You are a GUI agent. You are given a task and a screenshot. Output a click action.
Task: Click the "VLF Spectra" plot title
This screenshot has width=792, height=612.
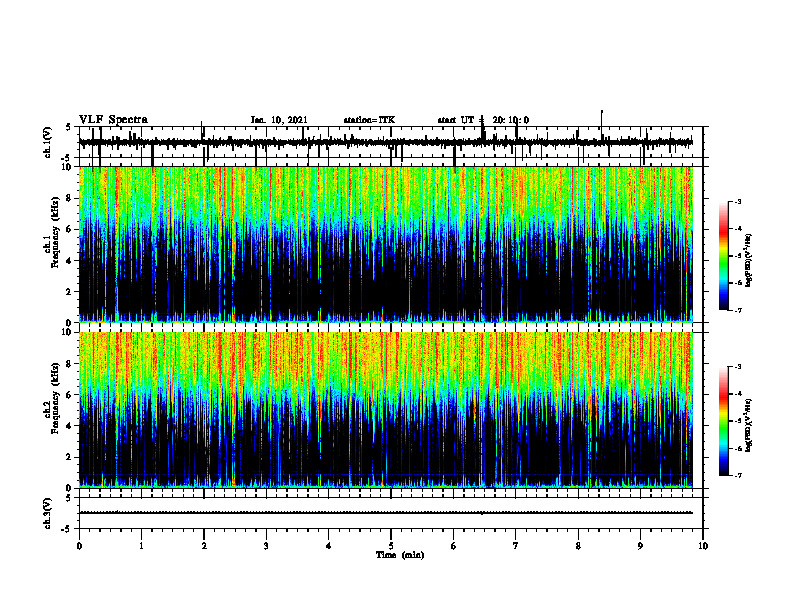pyautogui.click(x=113, y=120)
